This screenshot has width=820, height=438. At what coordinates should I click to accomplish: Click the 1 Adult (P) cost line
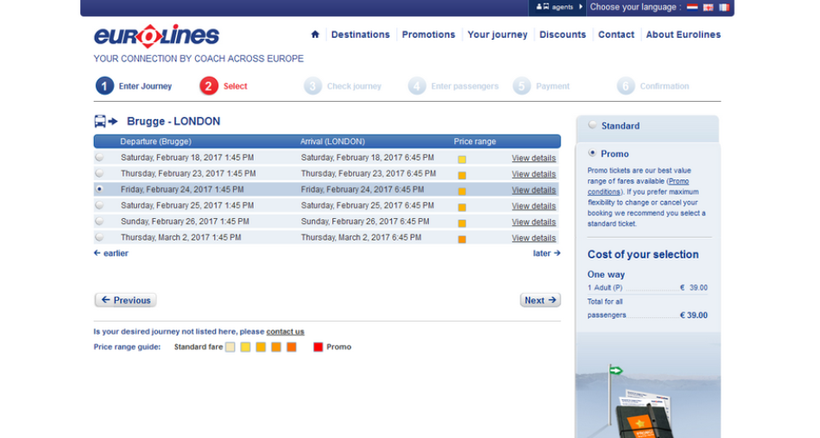click(647, 287)
